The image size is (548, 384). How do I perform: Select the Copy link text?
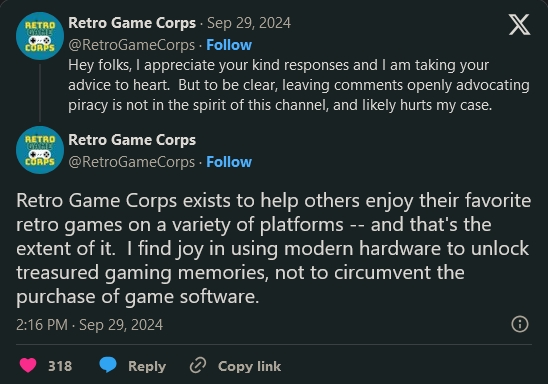tap(249, 366)
